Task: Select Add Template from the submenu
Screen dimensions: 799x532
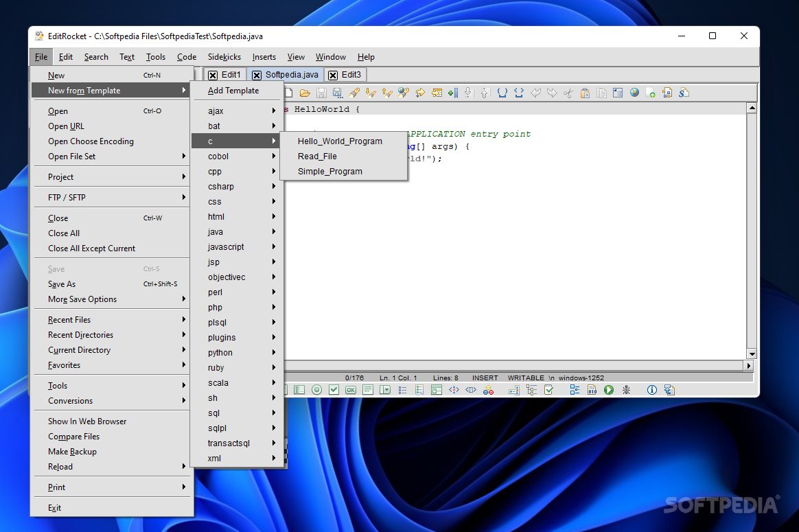Action: click(236, 90)
